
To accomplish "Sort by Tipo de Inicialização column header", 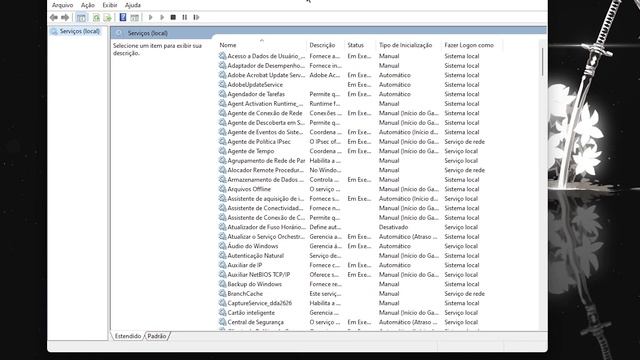I will tap(408, 45).
